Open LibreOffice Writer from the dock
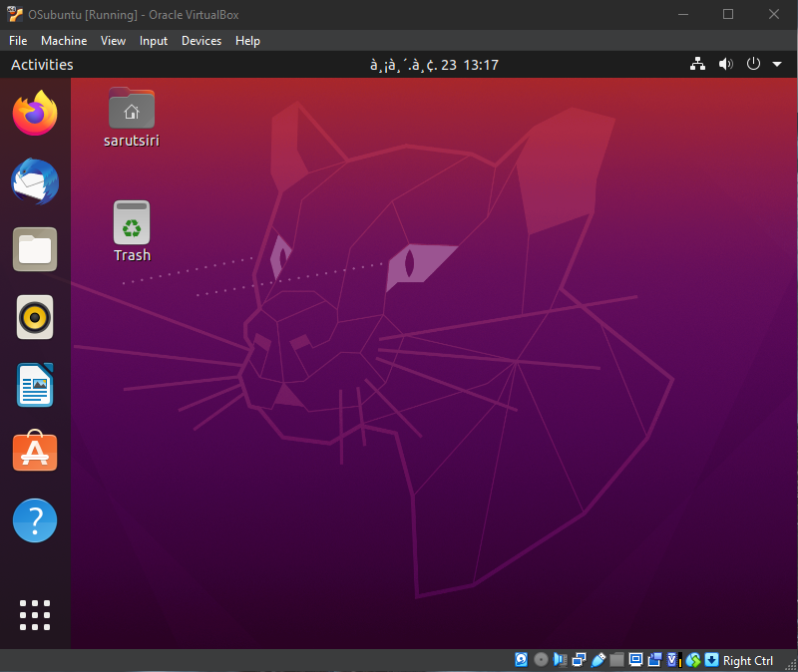The height and width of the screenshot is (672, 798). pyautogui.click(x=35, y=385)
